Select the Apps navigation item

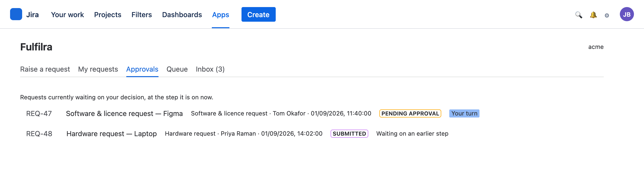pos(220,15)
